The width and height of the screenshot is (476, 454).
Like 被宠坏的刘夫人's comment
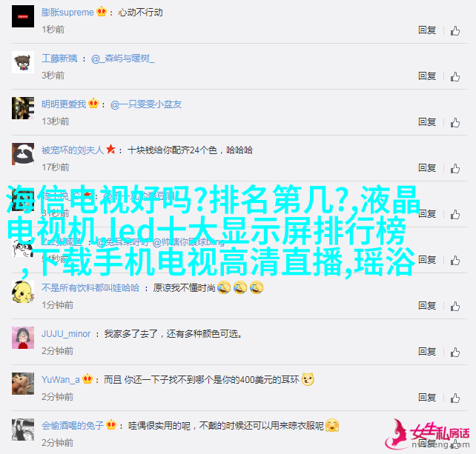pos(455,169)
